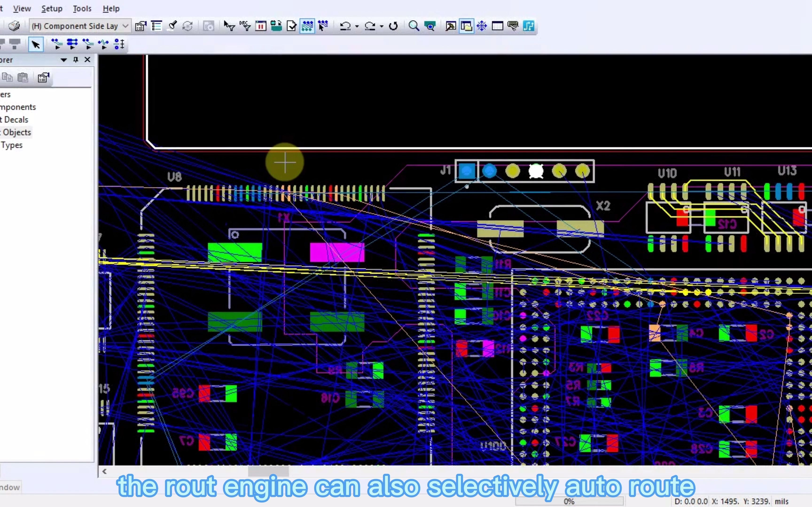Open the Tools menu

click(x=82, y=8)
